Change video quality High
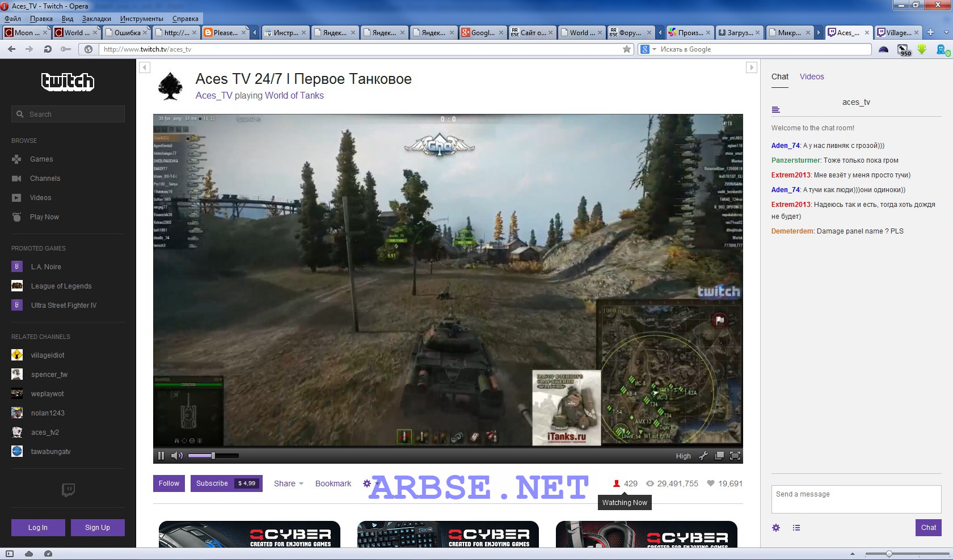Screen dimensions: 953x560 point(683,456)
